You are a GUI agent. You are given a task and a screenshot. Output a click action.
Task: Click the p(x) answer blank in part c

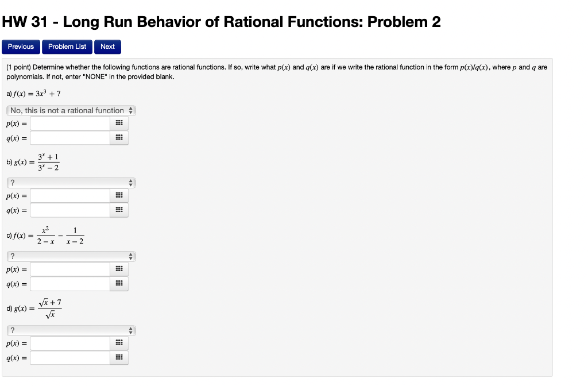tap(69, 269)
